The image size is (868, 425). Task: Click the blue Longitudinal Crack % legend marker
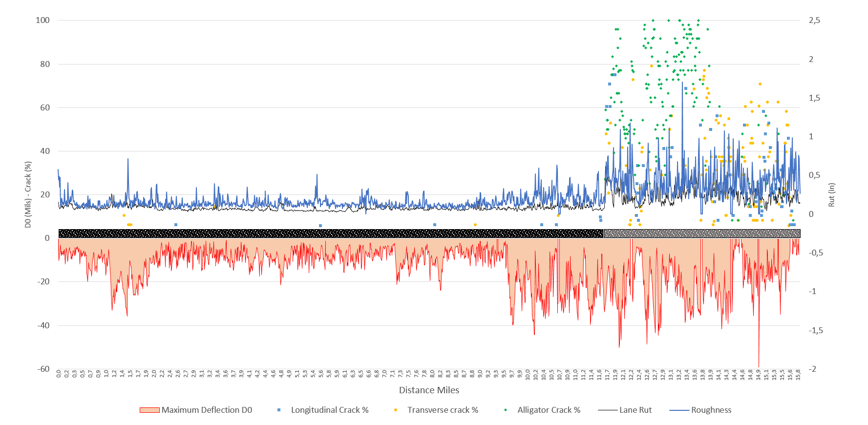pos(279,410)
